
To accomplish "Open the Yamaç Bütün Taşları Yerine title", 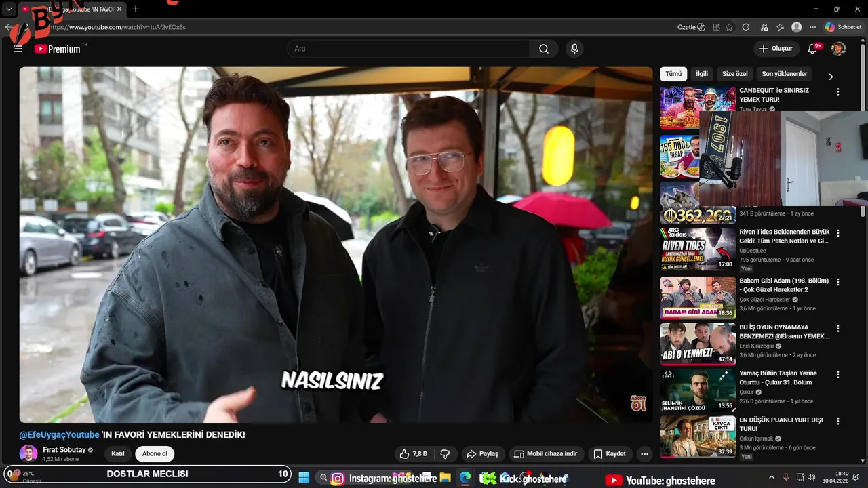I will (x=778, y=378).
